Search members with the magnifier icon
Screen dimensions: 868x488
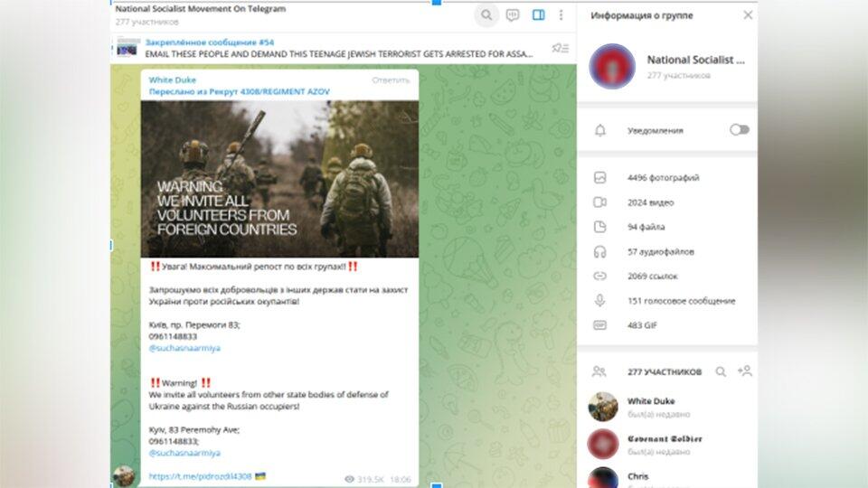point(721,371)
